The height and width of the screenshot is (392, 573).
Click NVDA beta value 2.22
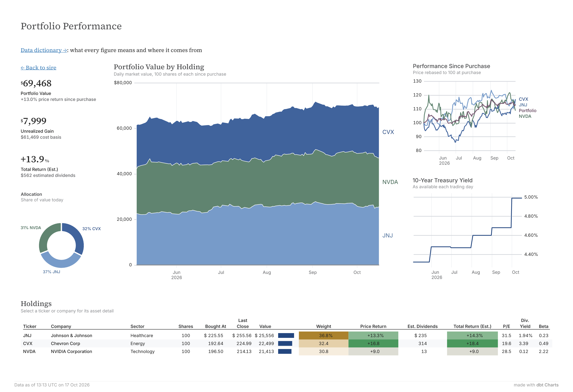[543, 351]
